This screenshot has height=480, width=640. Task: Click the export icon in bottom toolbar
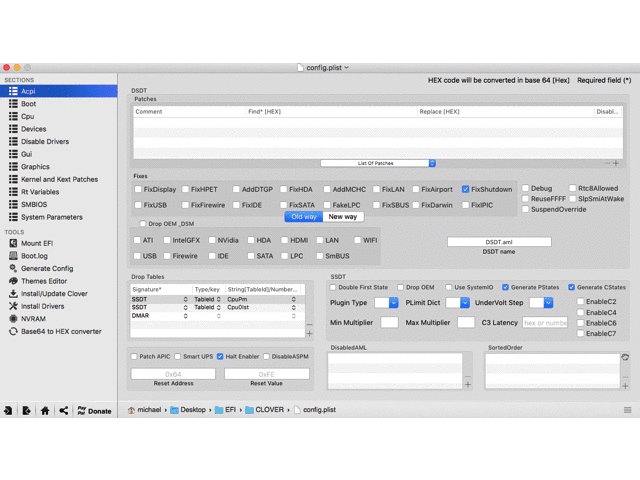coord(27,411)
